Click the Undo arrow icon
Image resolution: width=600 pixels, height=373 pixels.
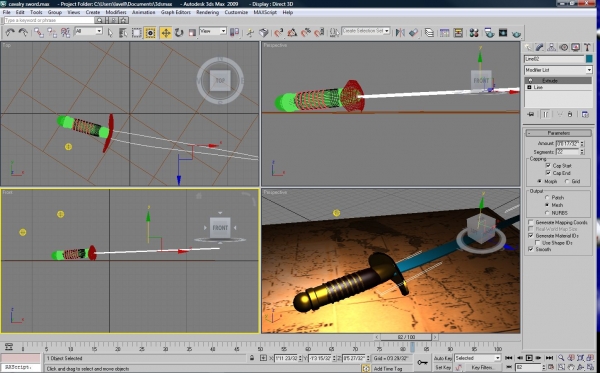(x=10, y=33)
